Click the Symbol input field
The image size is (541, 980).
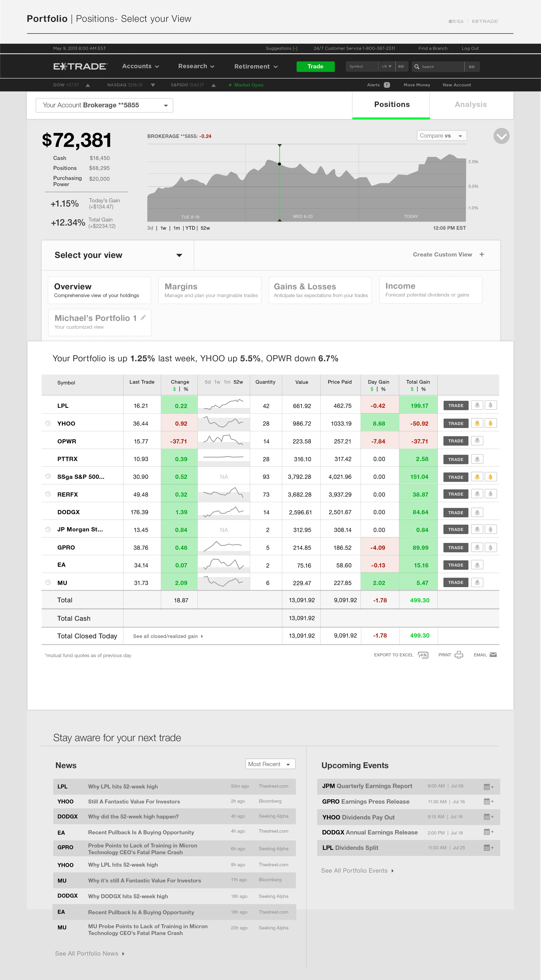pyautogui.click(x=362, y=66)
